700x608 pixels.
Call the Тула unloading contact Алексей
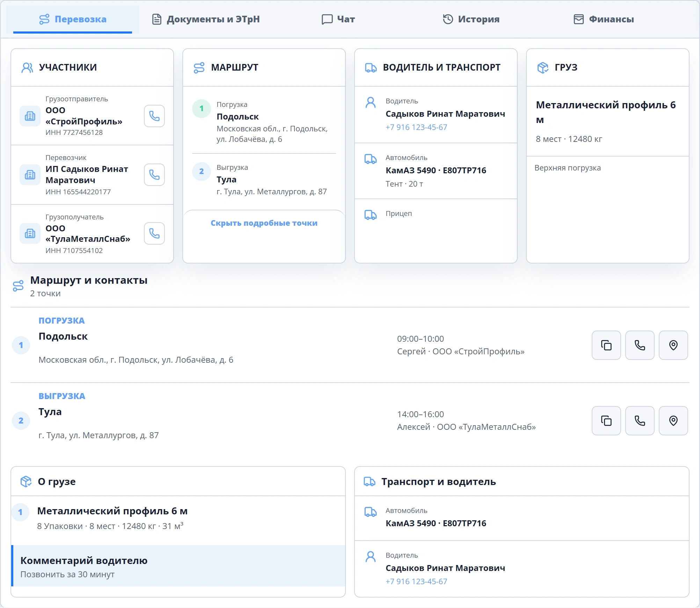(640, 421)
